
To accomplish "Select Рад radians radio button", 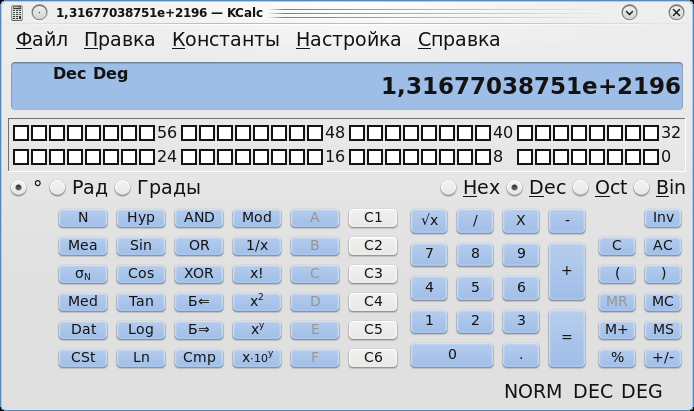I will pos(58,188).
